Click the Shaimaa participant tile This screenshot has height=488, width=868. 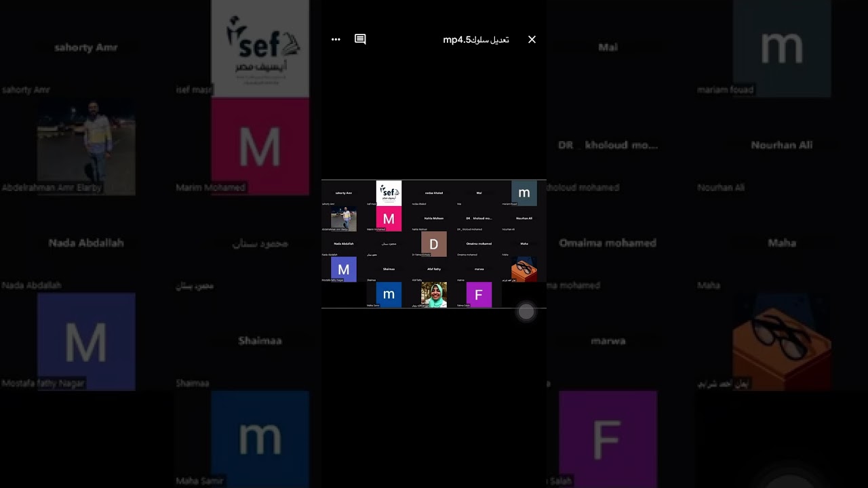point(389,270)
